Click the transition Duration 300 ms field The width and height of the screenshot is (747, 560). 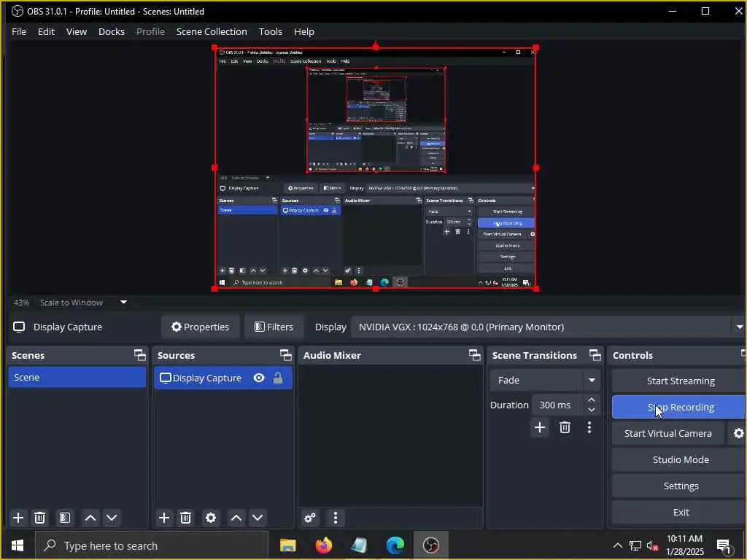point(558,405)
